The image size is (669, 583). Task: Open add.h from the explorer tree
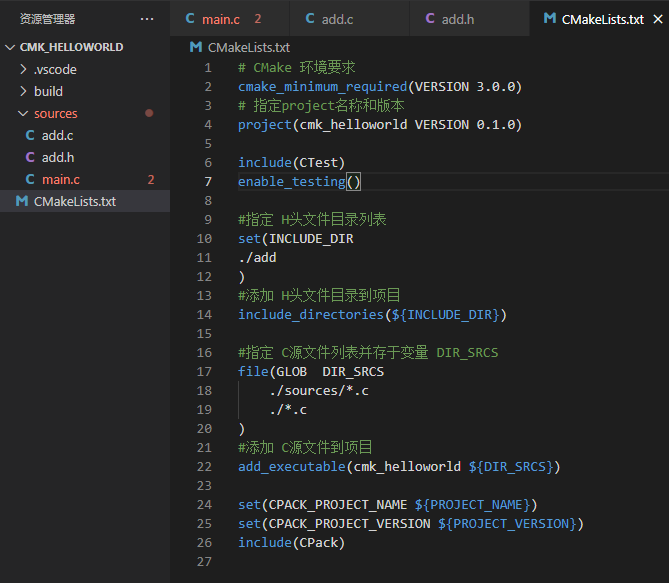click(x=57, y=157)
